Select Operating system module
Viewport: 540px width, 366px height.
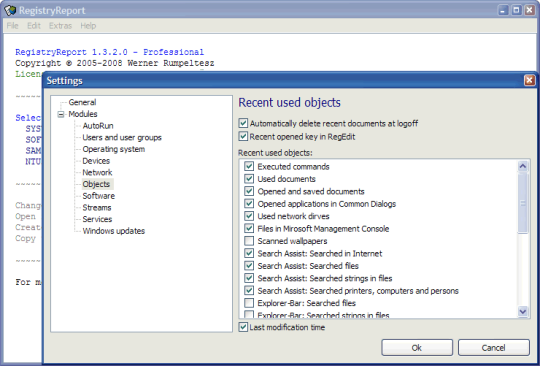pyautogui.click(x=114, y=149)
